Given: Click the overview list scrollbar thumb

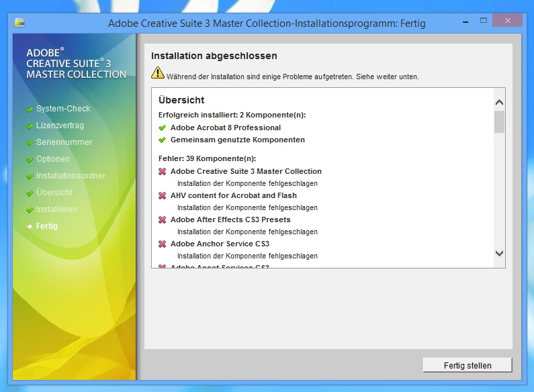Looking at the screenshot, I should pyautogui.click(x=499, y=121).
